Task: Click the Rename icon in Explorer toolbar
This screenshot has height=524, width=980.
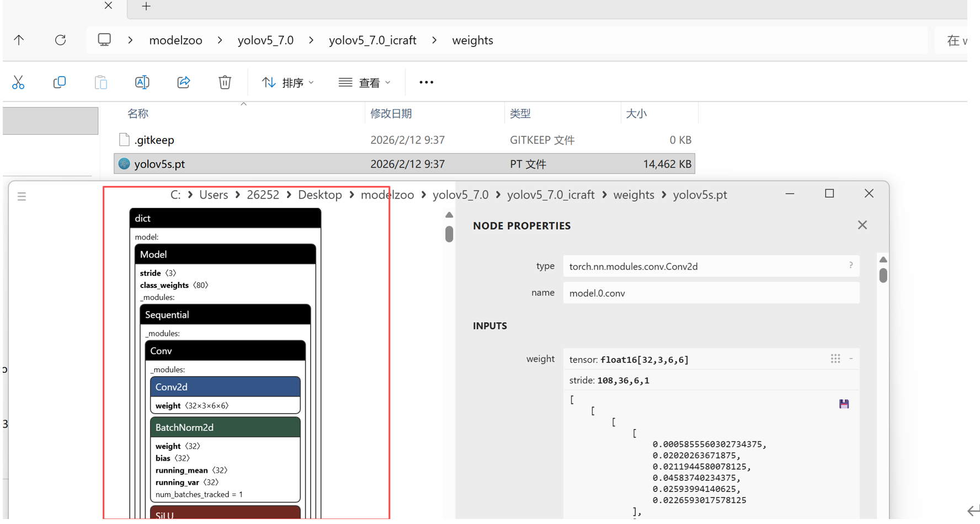Action: coord(142,82)
